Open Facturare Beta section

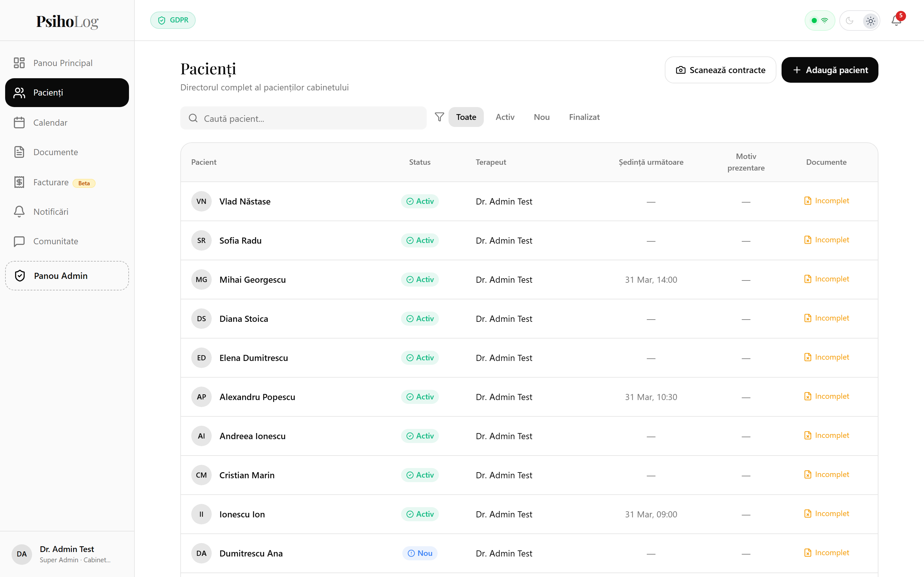coord(51,182)
